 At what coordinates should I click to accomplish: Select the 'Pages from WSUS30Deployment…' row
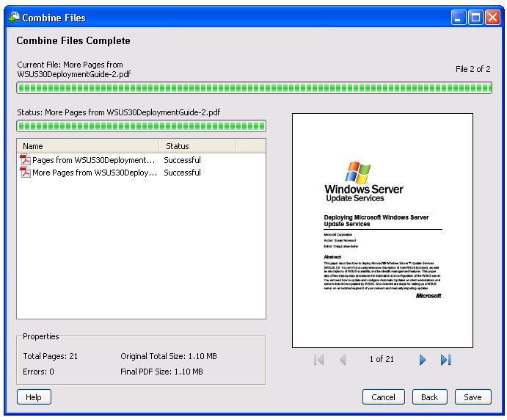[x=141, y=160]
